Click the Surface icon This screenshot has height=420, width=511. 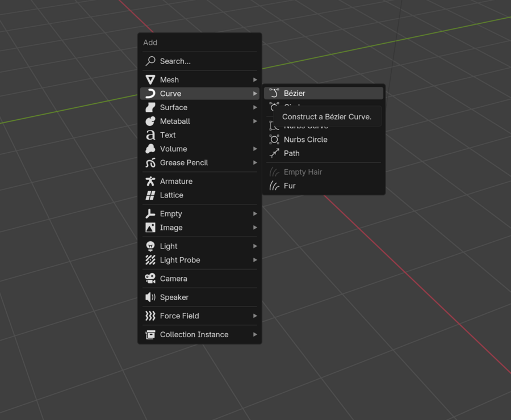[x=150, y=107]
